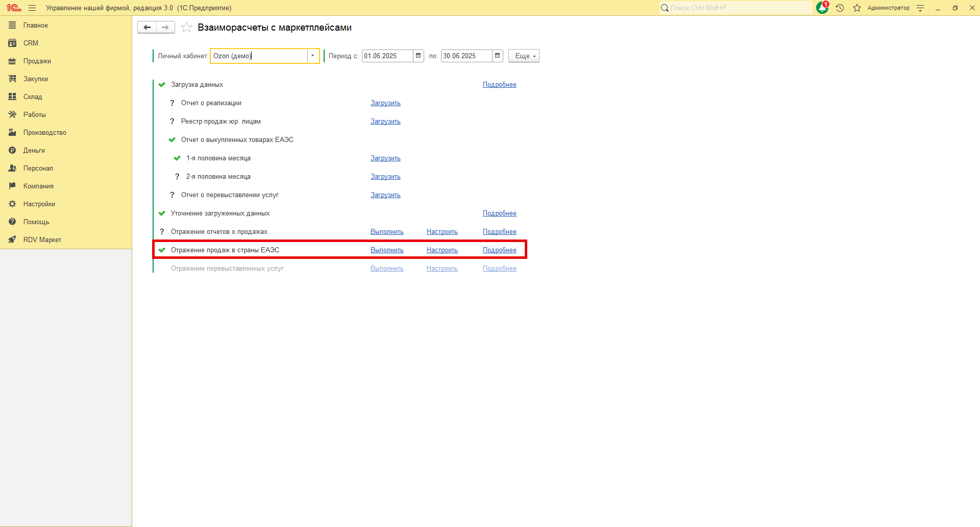Click the notifications bell icon

tap(822, 8)
